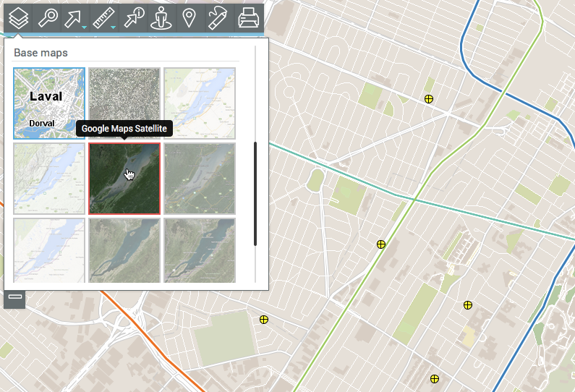575x392 pixels.
Task: Click the base maps panel scrollbar handle
Action: [x=255, y=194]
